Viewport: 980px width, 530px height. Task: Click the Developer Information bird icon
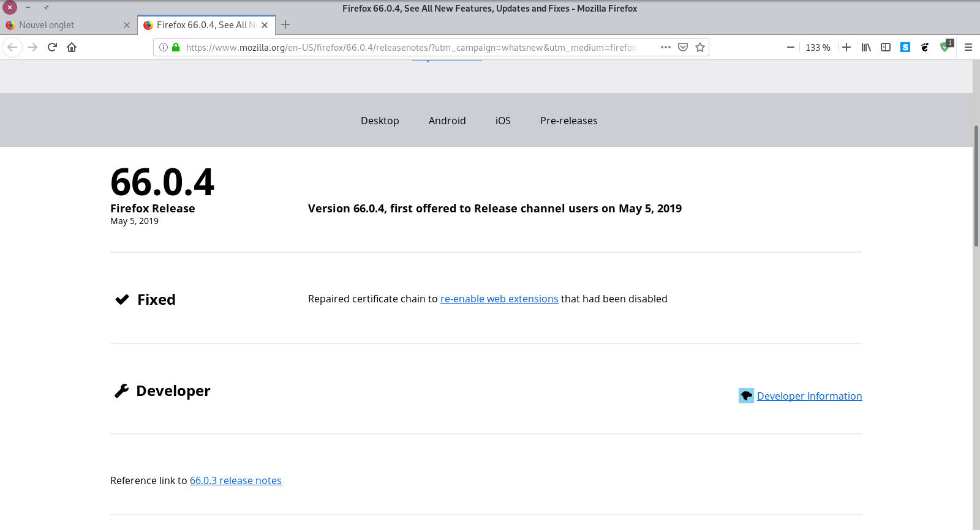click(x=746, y=396)
